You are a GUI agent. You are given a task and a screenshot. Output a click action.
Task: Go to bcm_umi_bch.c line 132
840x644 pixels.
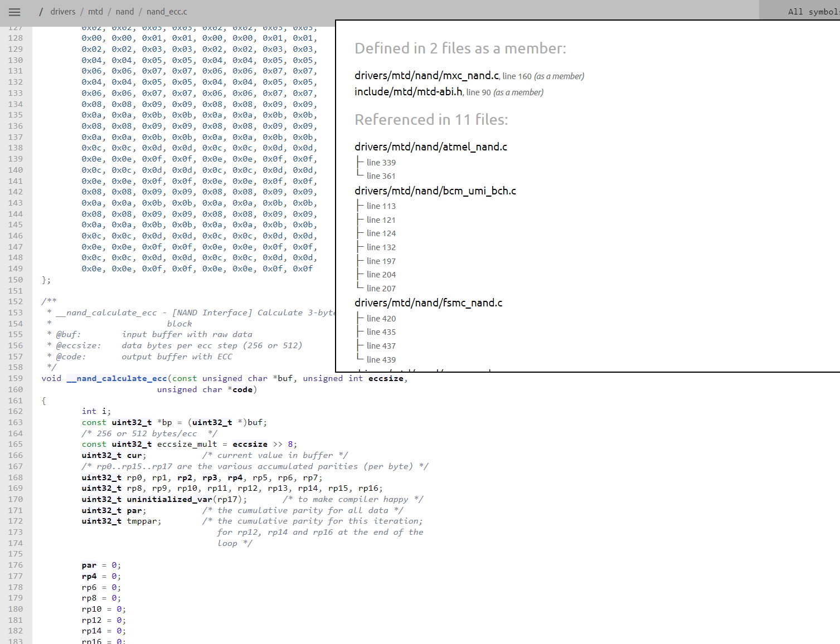pyautogui.click(x=381, y=247)
